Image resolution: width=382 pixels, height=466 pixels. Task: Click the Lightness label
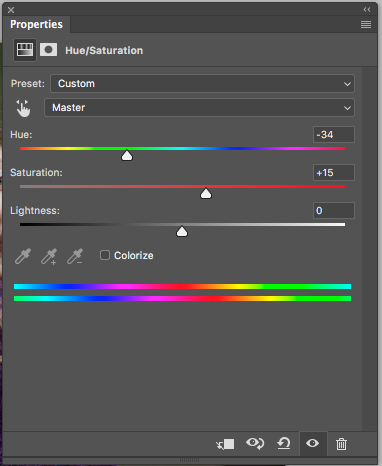click(x=35, y=211)
